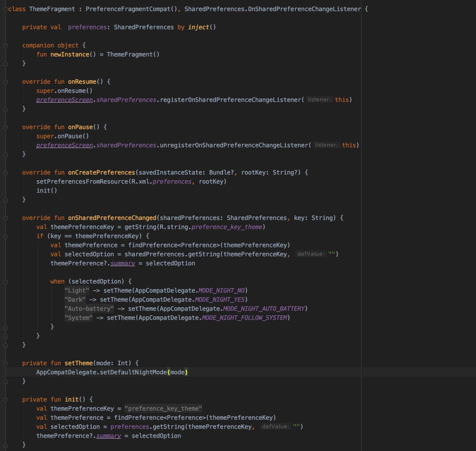Click onSharedPreferenceChanged function name
This screenshot has height=451, width=476.
112,218
